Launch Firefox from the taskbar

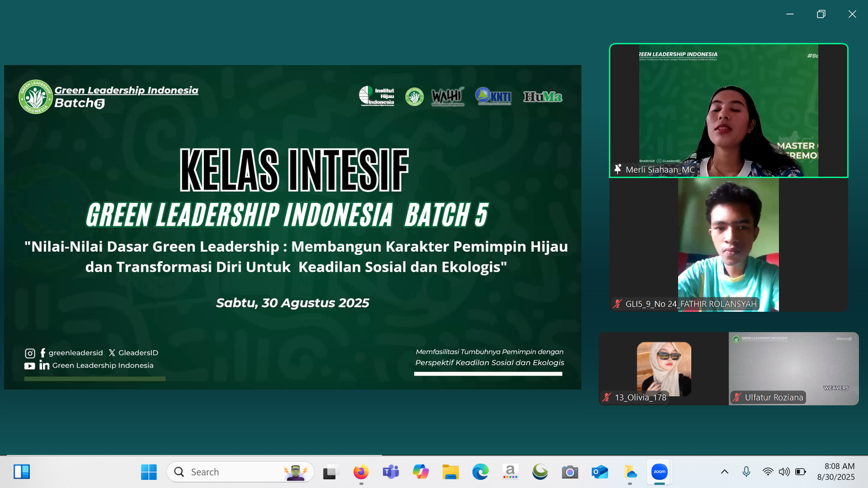361,472
